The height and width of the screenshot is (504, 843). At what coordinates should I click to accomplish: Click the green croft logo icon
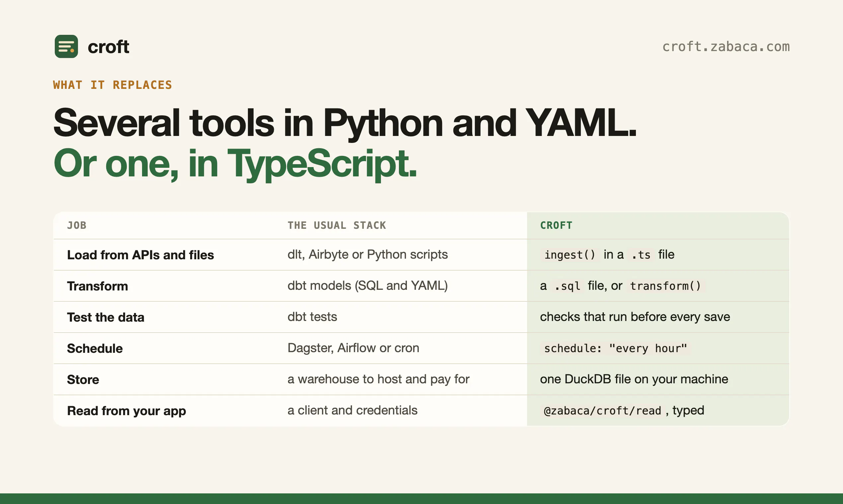pyautogui.click(x=66, y=46)
